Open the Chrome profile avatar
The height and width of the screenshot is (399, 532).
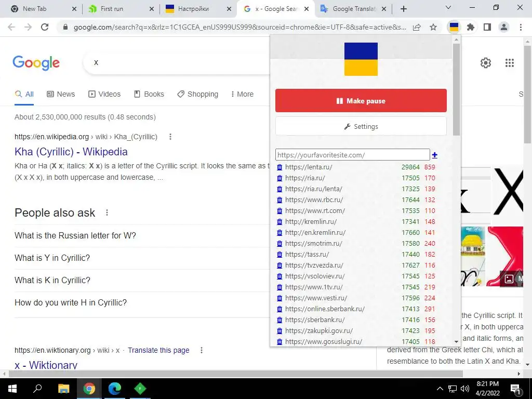tap(504, 27)
